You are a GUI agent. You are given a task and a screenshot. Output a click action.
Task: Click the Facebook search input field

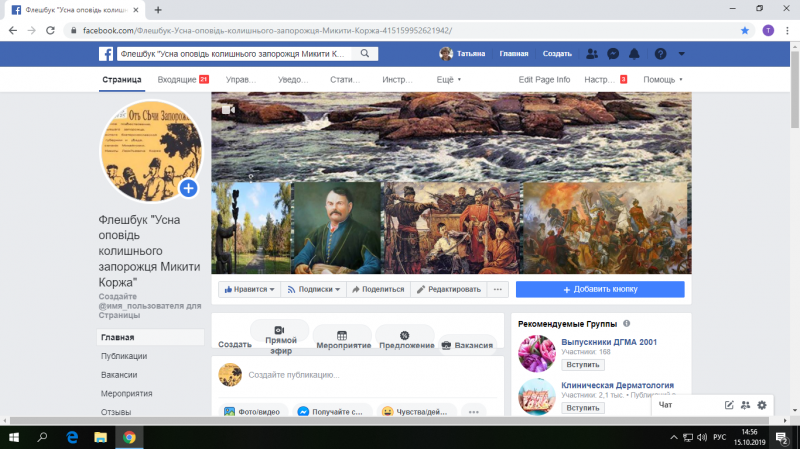click(x=234, y=54)
